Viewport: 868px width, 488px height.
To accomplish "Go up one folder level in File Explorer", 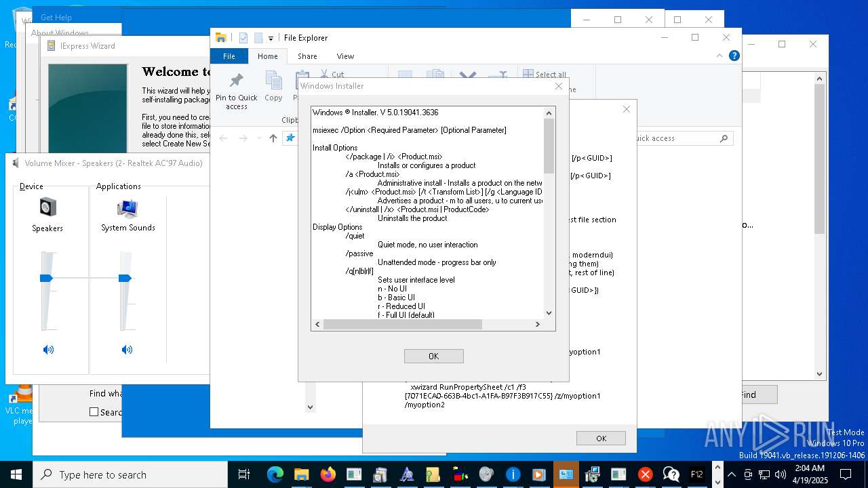I will pos(273,138).
